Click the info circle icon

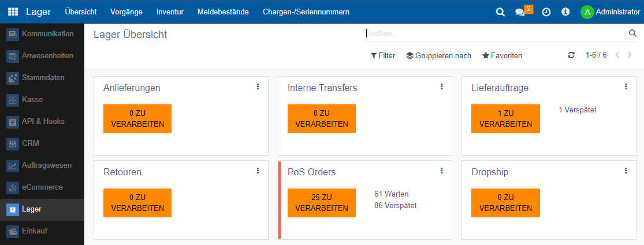565,12
